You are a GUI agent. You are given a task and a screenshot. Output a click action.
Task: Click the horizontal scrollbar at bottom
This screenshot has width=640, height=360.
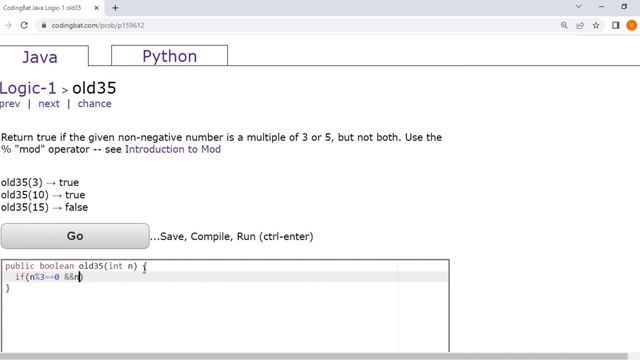[313, 356]
